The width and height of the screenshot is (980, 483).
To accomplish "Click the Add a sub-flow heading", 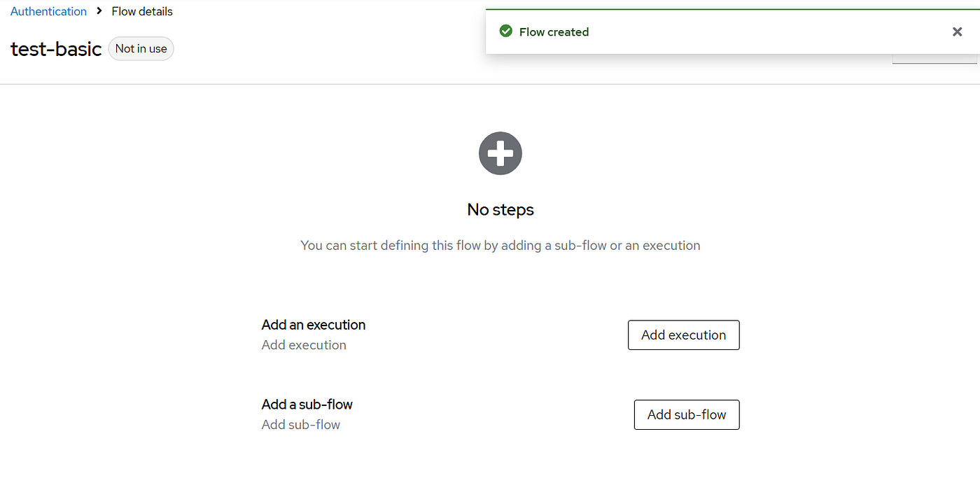I will tap(307, 404).
